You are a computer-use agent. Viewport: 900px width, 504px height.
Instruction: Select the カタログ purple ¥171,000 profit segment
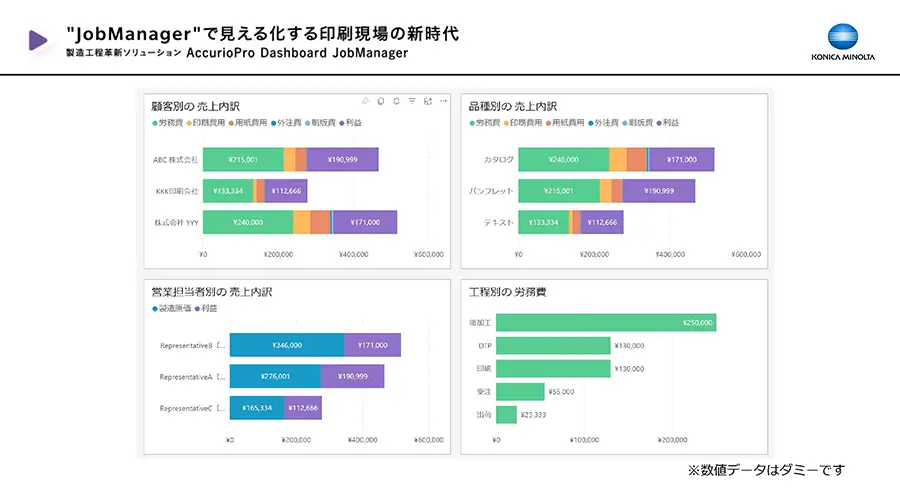coord(682,159)
